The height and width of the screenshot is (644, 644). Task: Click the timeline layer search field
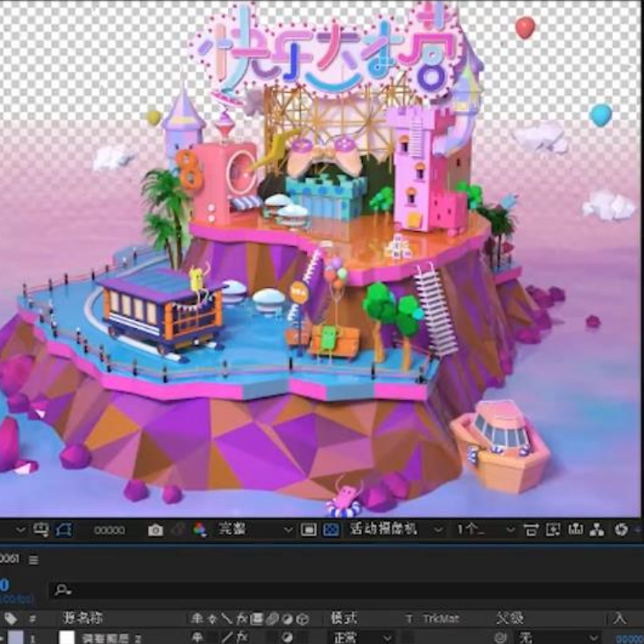346,590
